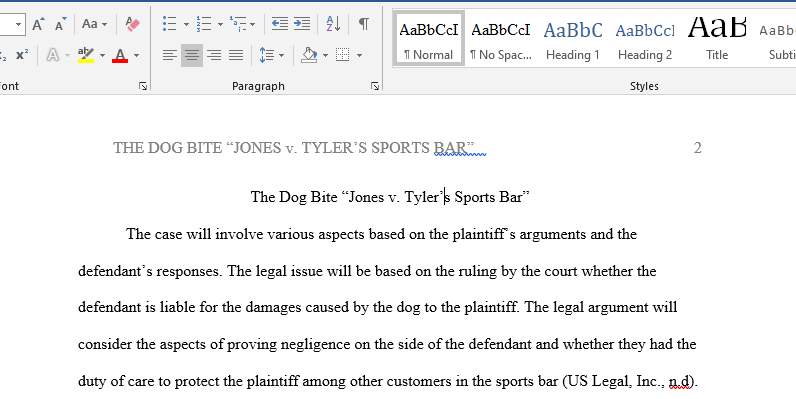Open font size dropdown arrow
The height and width of the screenshot is (399, 796).
pyautogui.click(x=18, y=24)
